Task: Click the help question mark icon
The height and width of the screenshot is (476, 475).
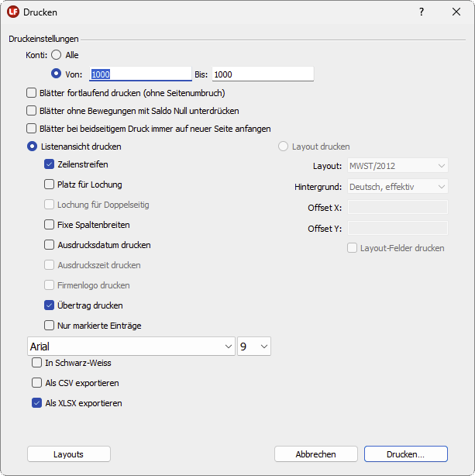Action: (x=422, y=12)
